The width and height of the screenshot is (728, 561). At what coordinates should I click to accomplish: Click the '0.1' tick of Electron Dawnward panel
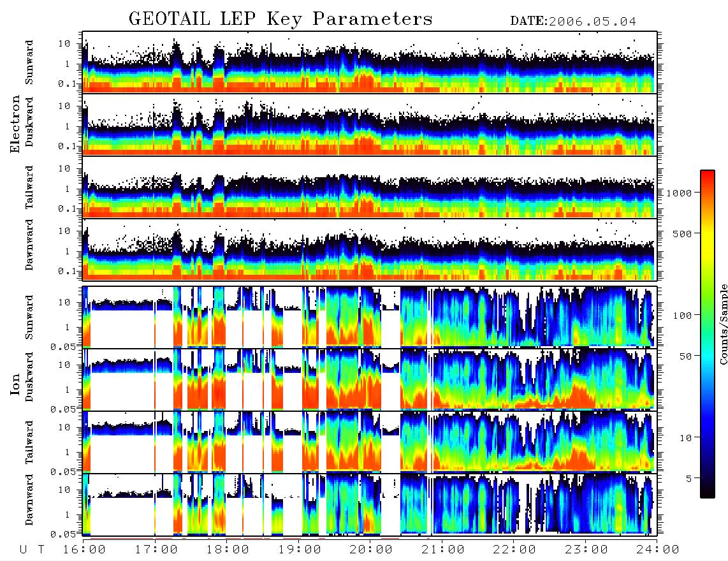click(67, 271)
